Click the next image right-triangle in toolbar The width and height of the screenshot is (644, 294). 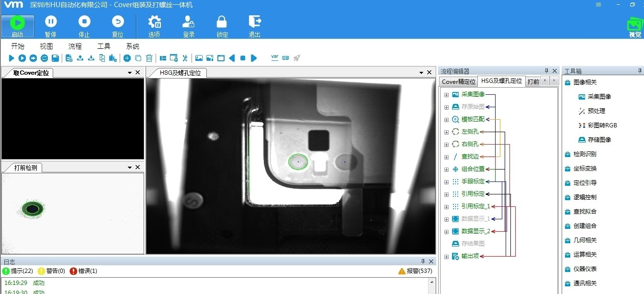[254, 58]
